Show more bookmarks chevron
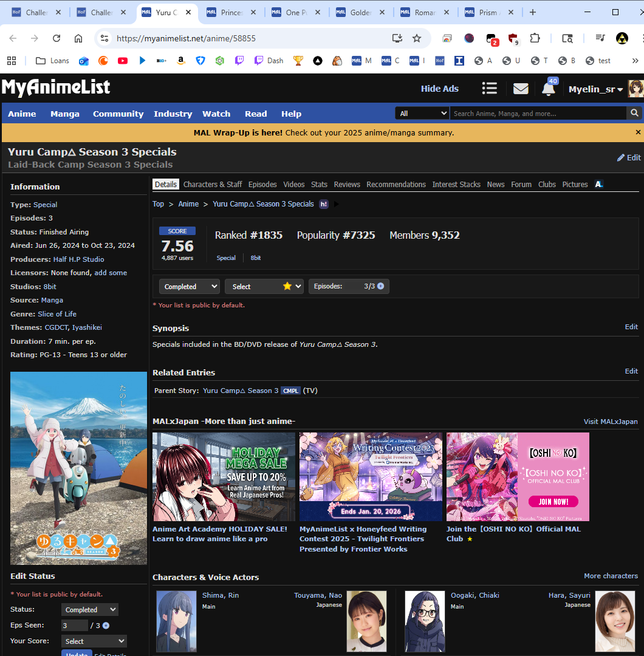The height and width of the screenshot is (656, 644). [635, 61]
